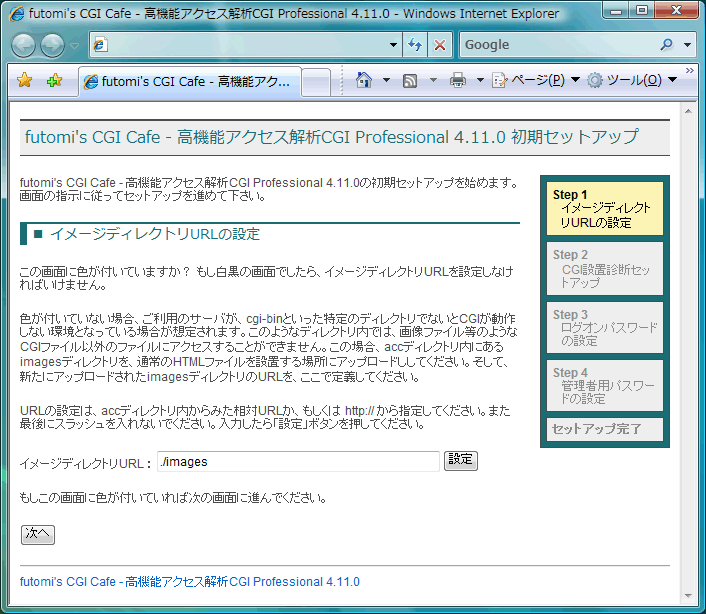Click the search magnifier icon
The image size is (706, 614).
click(x=667, y=44)
